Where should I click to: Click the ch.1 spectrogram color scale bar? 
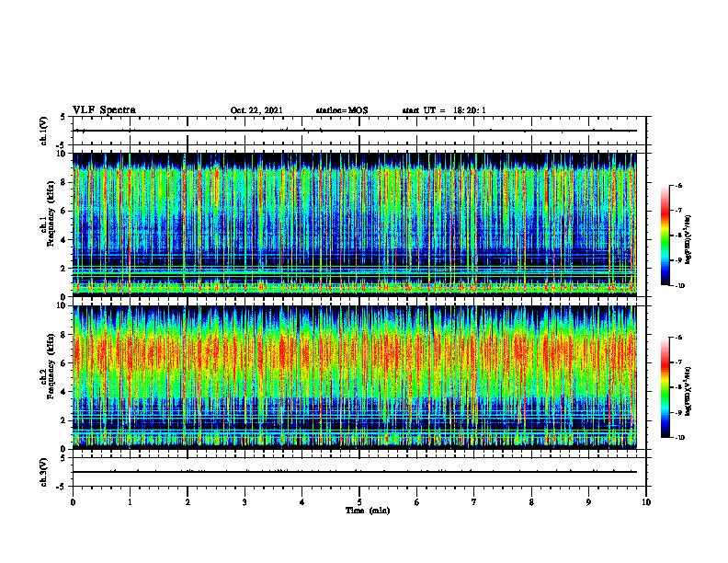click(x=665, y=236)
